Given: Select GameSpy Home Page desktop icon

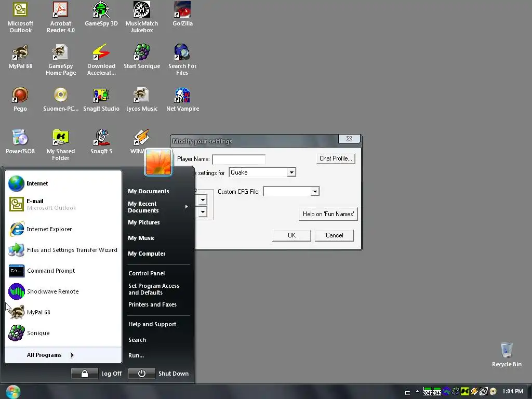Looking at the screenshot, I should point(61,60).
